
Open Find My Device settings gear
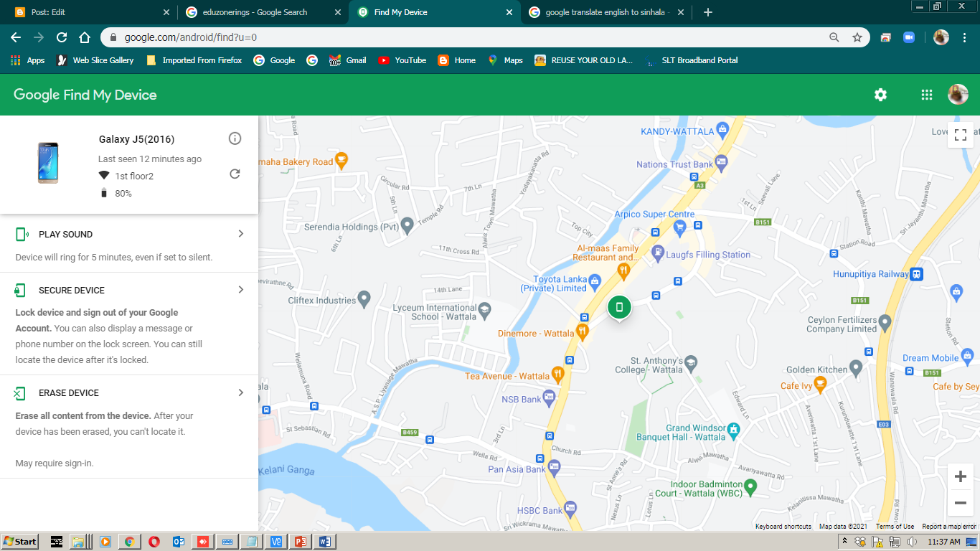880,94
